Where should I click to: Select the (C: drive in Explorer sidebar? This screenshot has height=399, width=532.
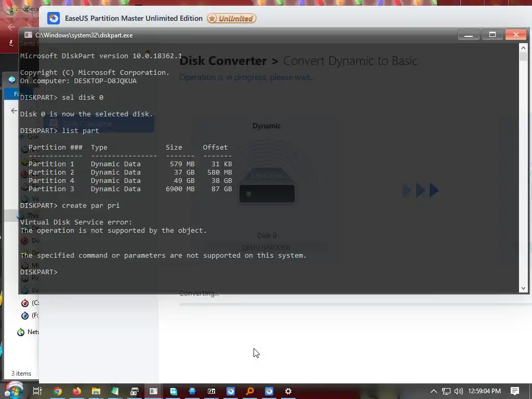[x=30, y=303]
